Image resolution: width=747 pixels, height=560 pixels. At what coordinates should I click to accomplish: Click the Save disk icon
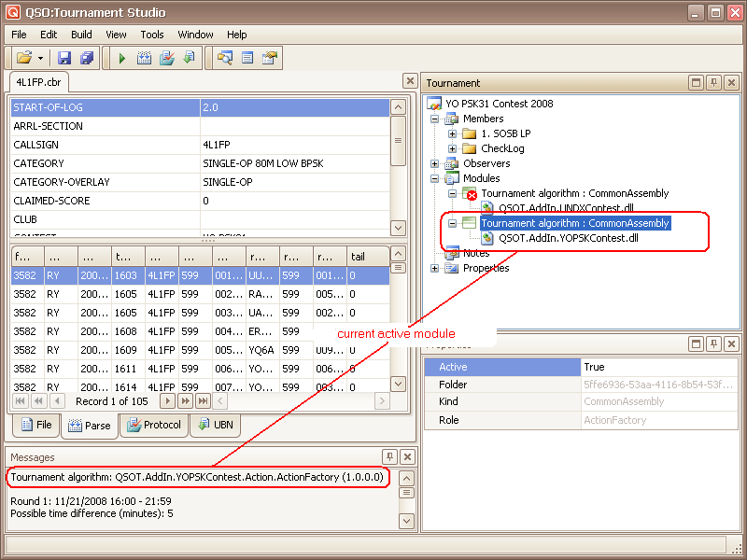(x=65, y=58)
